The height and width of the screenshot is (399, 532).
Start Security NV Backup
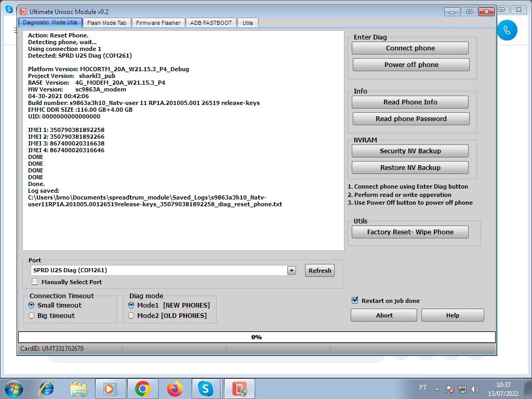[410, 151]
